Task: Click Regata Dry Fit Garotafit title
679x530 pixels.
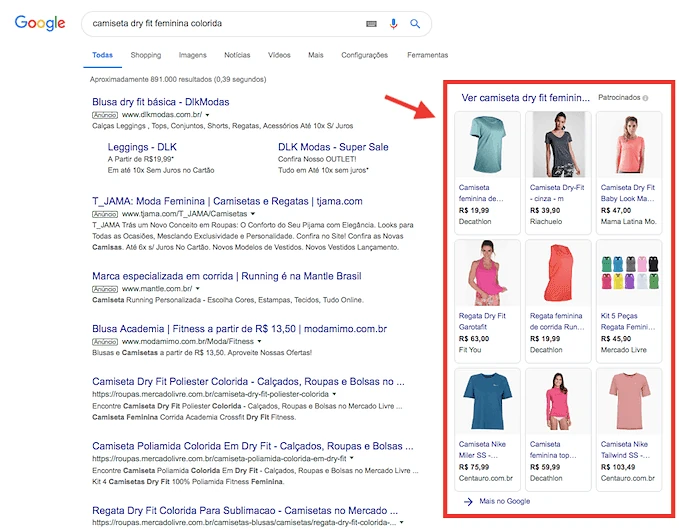Action: pos(482,322)
